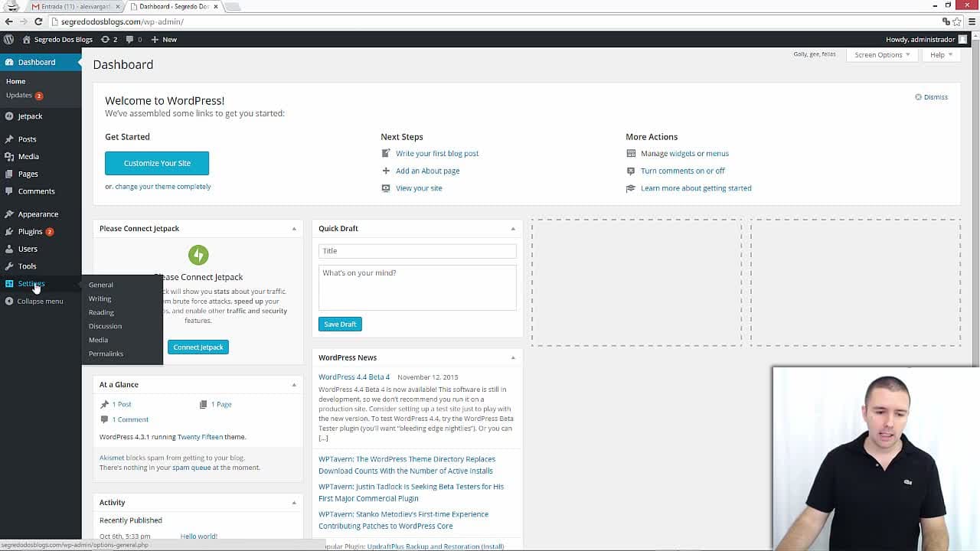
Task: Open the Comments icon in sidebar
Action: pyautogui.click(x=9, y=191)
